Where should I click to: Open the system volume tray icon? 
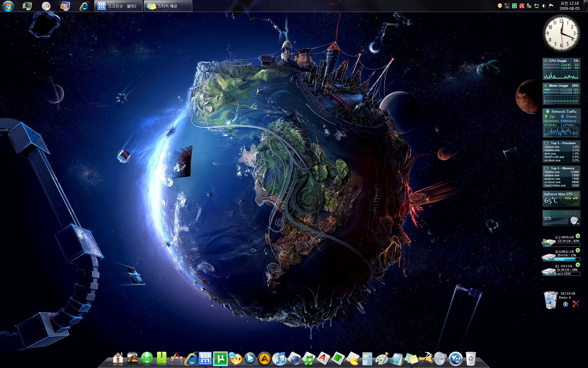[x=544, y=6]
